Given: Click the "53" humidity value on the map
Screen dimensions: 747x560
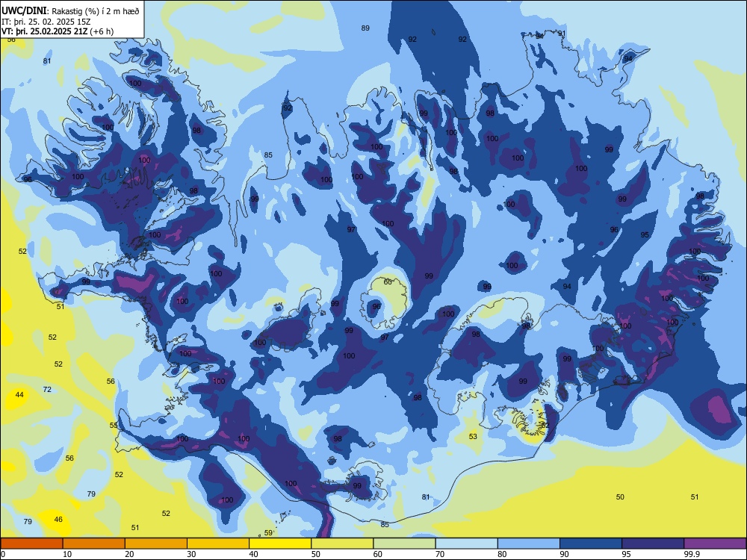Looking at the screenshot, I should [x=473, y=436].
